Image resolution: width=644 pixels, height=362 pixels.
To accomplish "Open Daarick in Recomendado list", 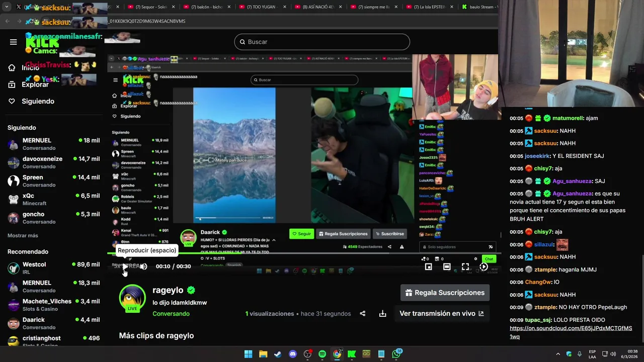I will pyautogui.click(x=53, y=323).
